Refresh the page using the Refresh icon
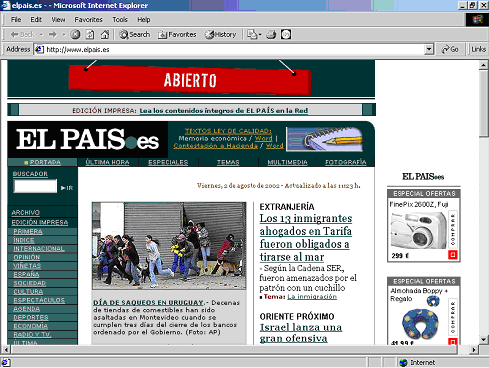Image resolution: width=489 pixels, height=368 pixels. pyautogui.click(x=90, y=34)
